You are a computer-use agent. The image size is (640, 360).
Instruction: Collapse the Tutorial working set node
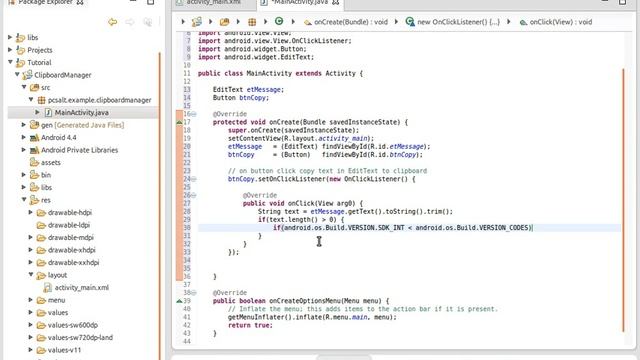coord(10,62)
